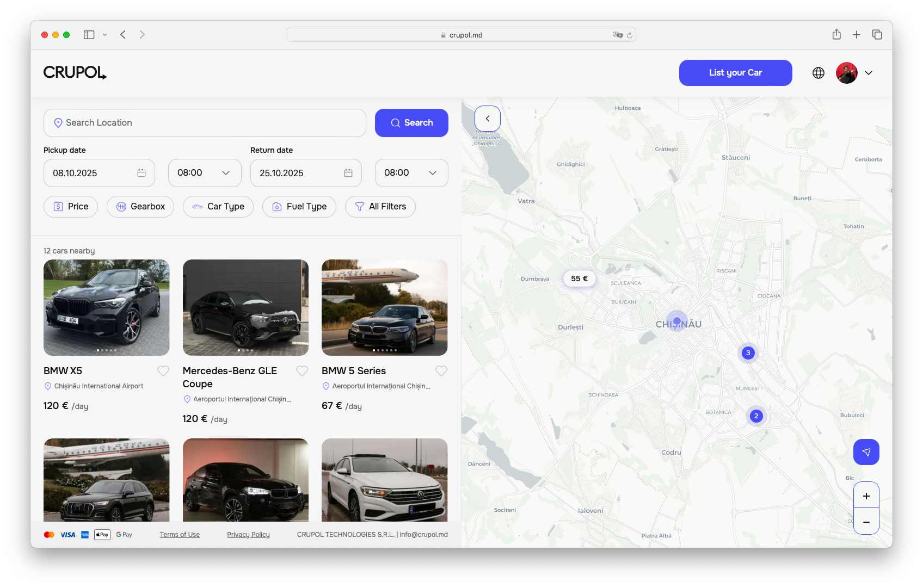
Task: Expand the return time 08:00 dropdown
Action: click(411, 173)
